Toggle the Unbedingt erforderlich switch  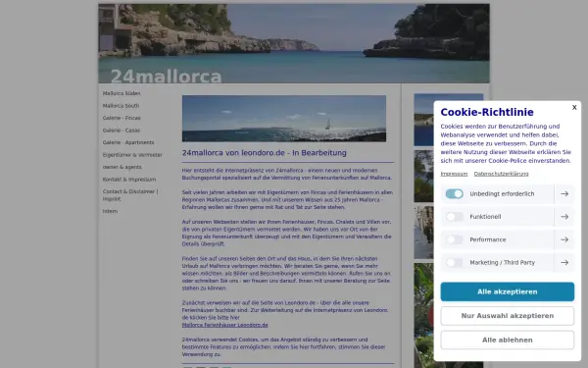coord(454,193)
